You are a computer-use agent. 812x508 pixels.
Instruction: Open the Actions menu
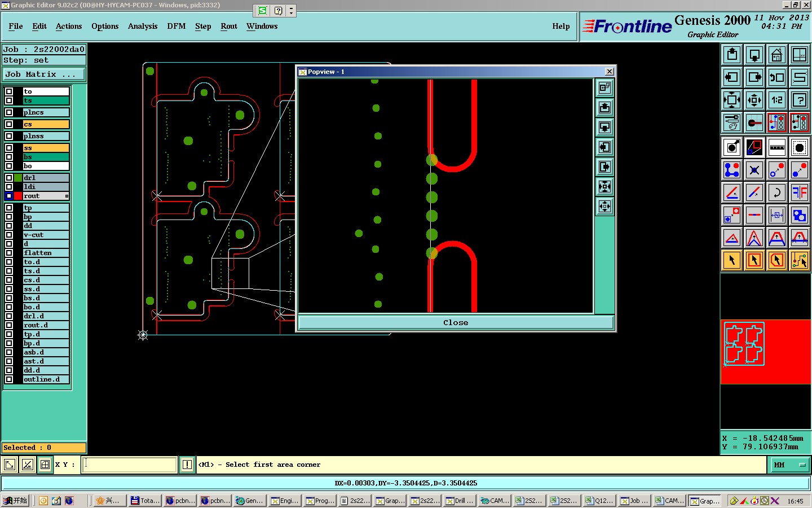point(69,26)
